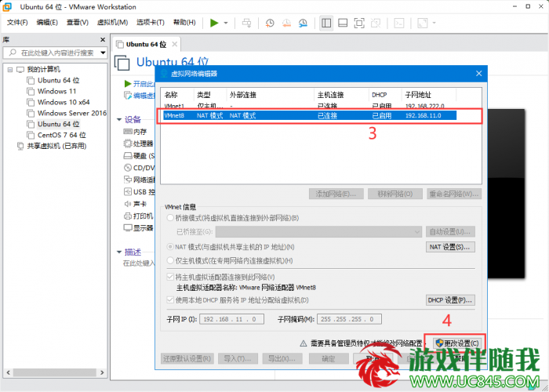Image resolution: width=549 pixels, height=392 pixels.
Task: Collapse the 描述 section
Action: click(119, 252)
